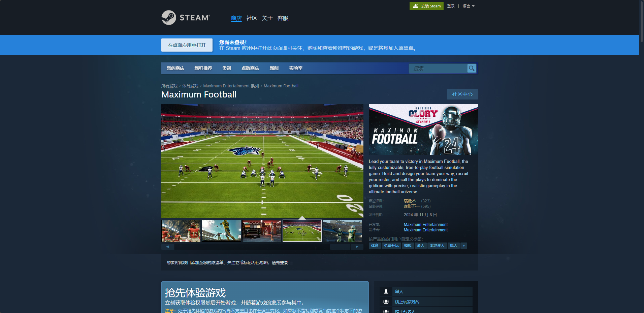The height and width of the screenshot is (313, 644).
Task: Click the 登录 link in wishlist notice
Action: (284, 263)
